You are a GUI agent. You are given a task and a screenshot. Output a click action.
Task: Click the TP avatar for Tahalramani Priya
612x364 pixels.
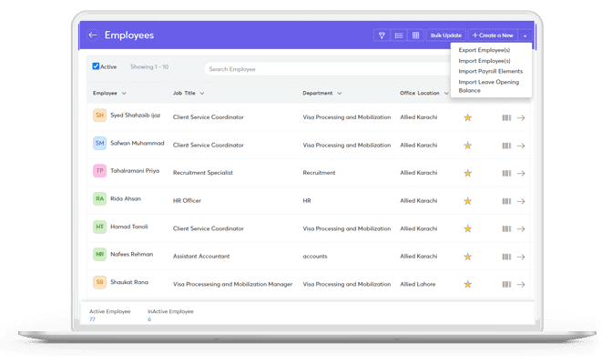[x=99, y=171]
